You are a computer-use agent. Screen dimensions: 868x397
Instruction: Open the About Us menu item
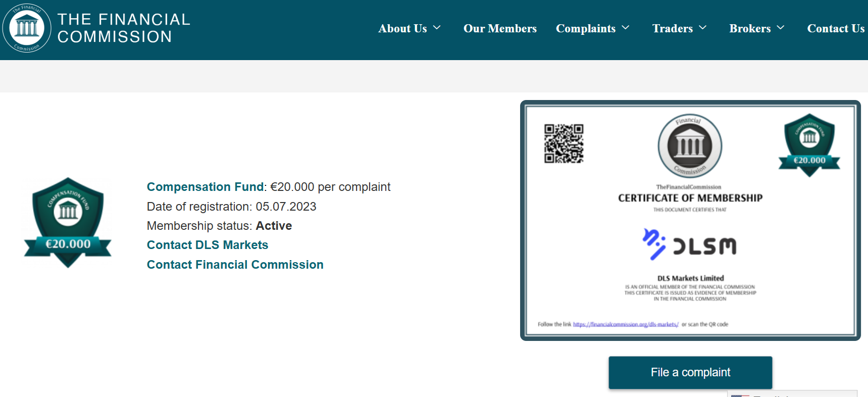(x=402, y=29)
